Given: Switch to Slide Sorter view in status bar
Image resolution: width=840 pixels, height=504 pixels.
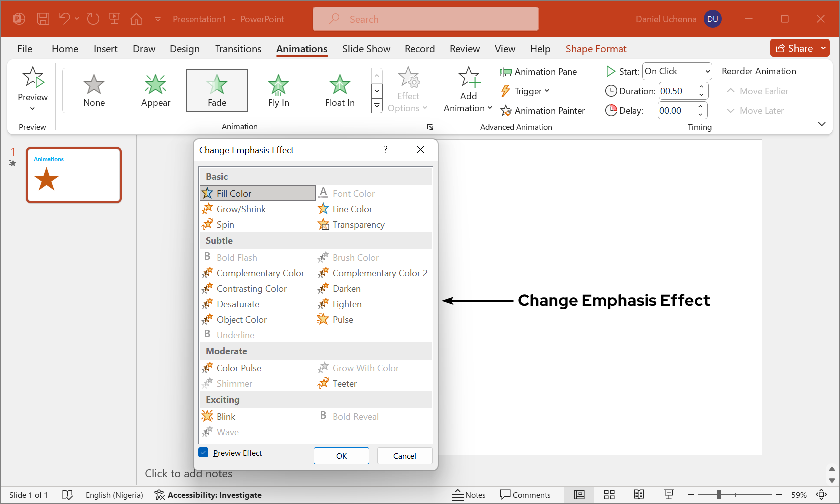Looking at the screenshot, I should click(609, 495).
